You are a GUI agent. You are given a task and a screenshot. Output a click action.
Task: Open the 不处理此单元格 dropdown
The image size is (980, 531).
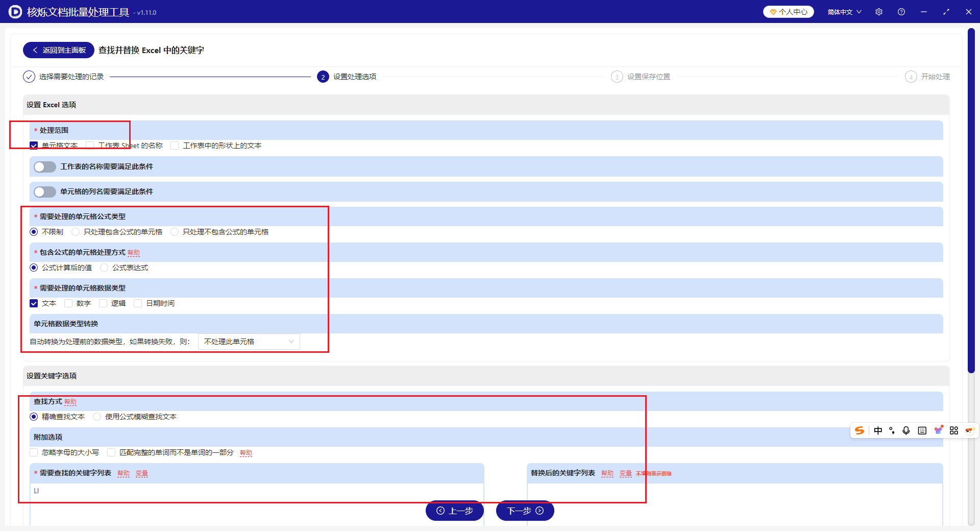pyautogui.click(x=249, y=342)
